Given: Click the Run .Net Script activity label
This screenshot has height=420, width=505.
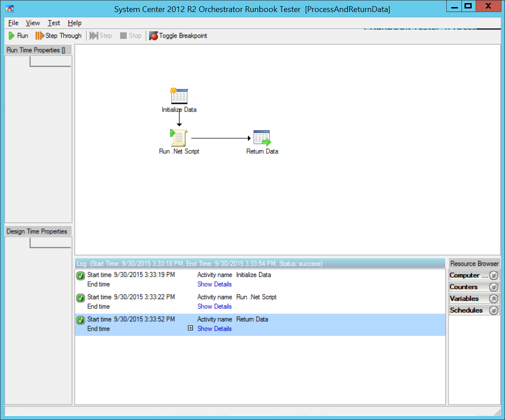Looking at the screenshot, I should click(179, 151).
